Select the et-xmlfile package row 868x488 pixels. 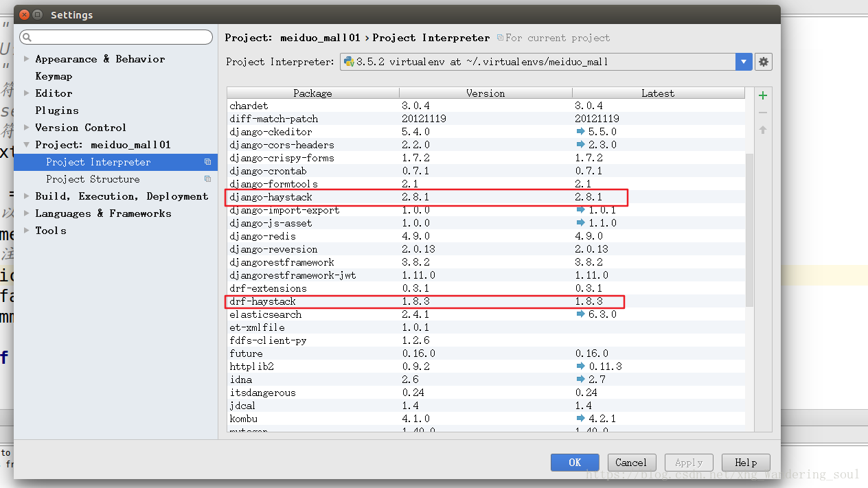(x=486, y=327)
